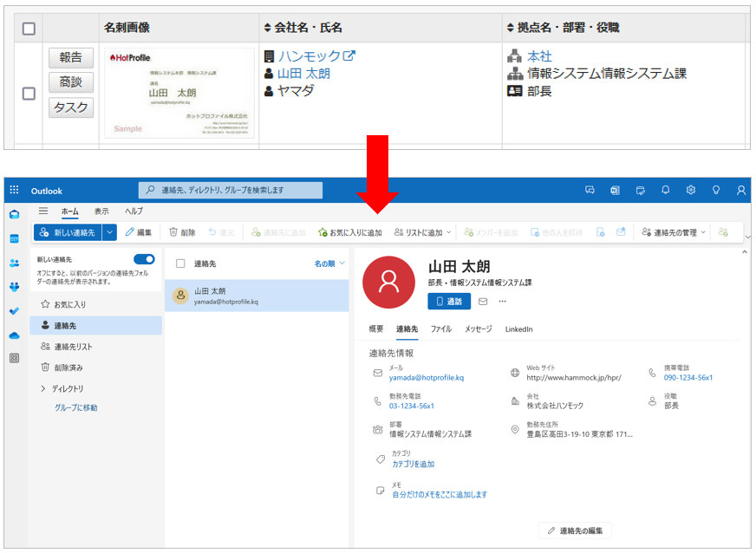The height and width of the screenshot is (553, 756).
Task: Click the notifications bell icon
Action: (665, 190)
